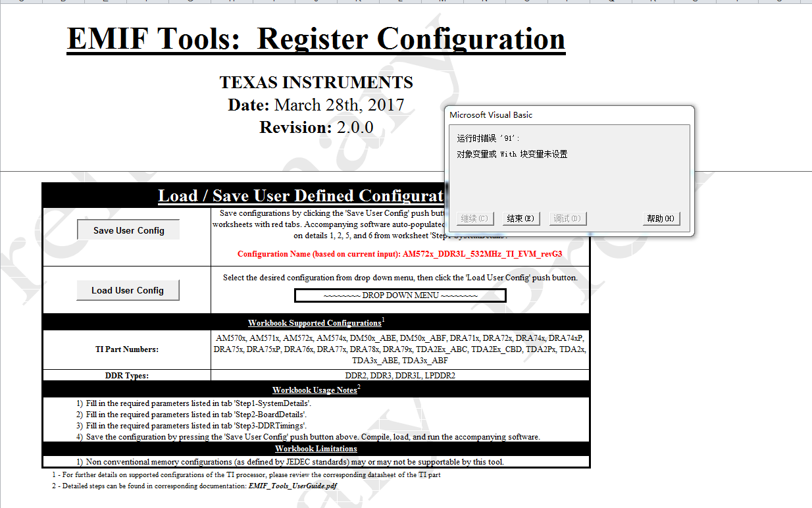Screen dimensions: 812x508
Task: Click the Load User Config push button
Action: pyautogui.click(x=128, y=290)
